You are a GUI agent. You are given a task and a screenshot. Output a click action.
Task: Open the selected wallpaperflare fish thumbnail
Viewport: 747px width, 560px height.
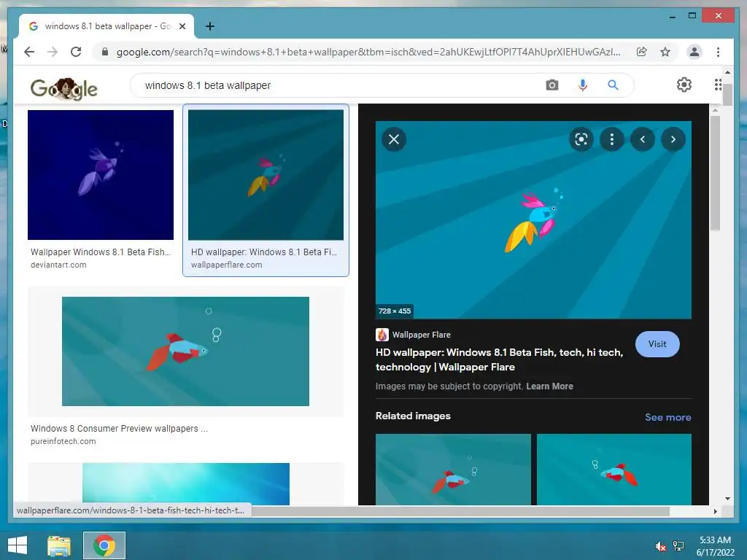(266, 175)
